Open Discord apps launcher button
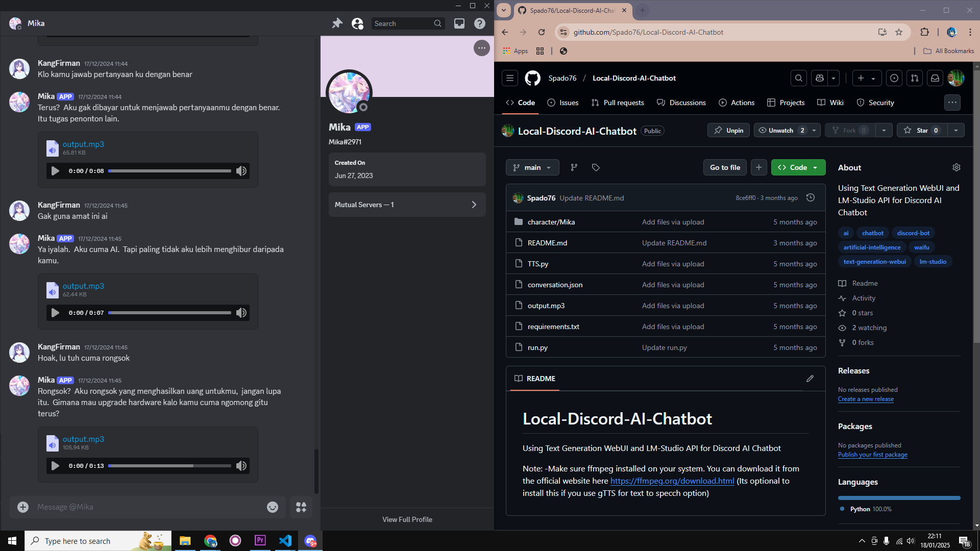 click(x=301, y=507)
